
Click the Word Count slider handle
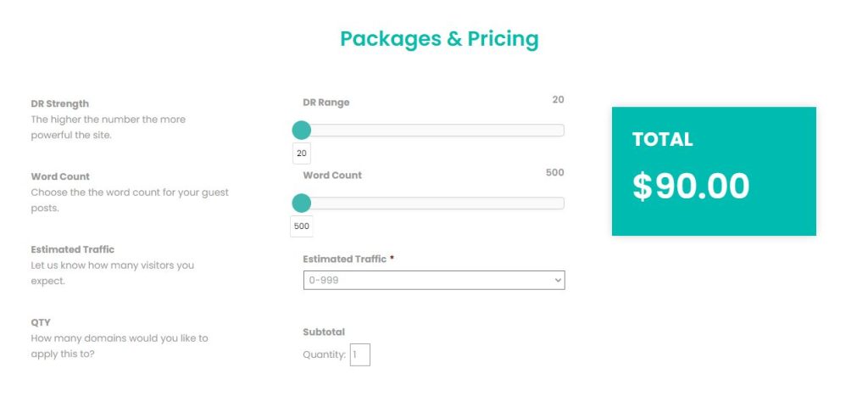302,203
